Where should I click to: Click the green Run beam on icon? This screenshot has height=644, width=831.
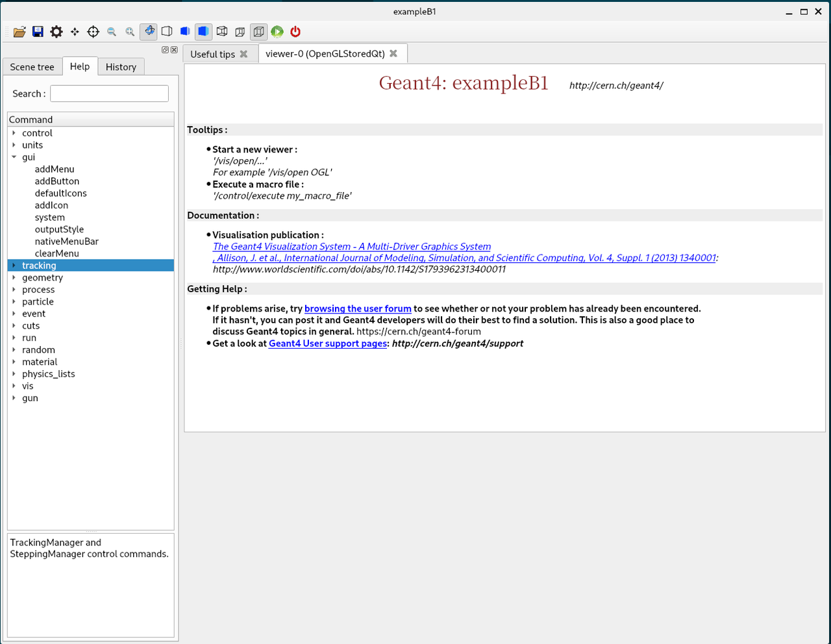coord(277,31)
